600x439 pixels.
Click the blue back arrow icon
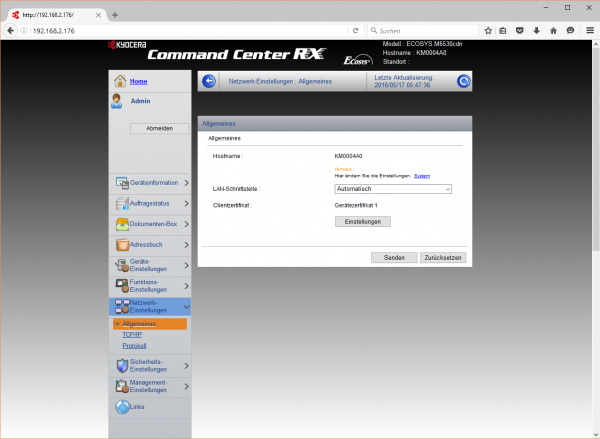pos(209,81)
